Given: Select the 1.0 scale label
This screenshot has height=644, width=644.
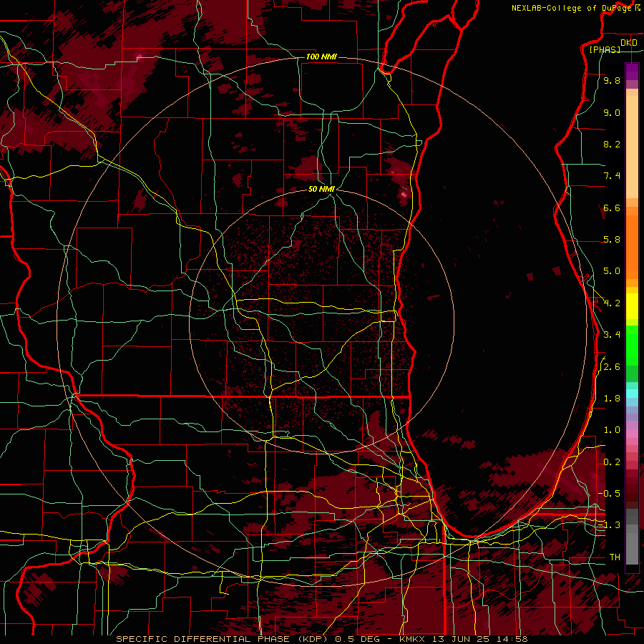Looking at the screenshot, I should [x=612, y=430].
